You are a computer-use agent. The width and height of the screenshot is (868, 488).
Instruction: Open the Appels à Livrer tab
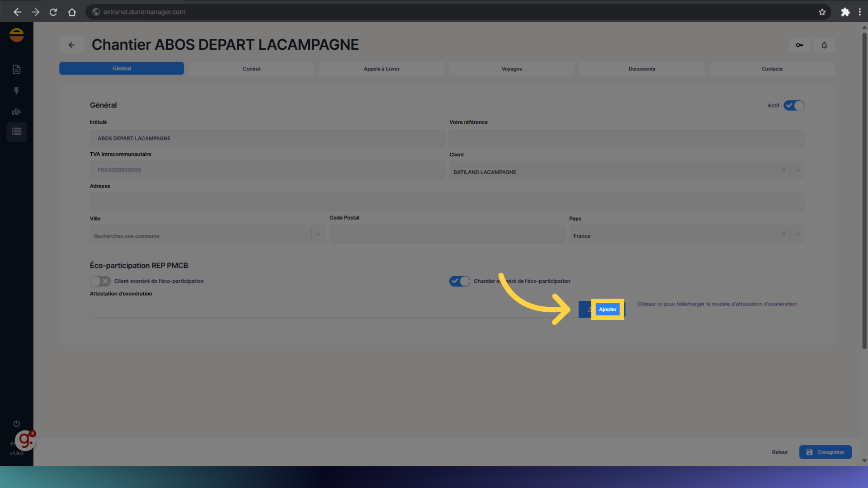coord(381,69)
